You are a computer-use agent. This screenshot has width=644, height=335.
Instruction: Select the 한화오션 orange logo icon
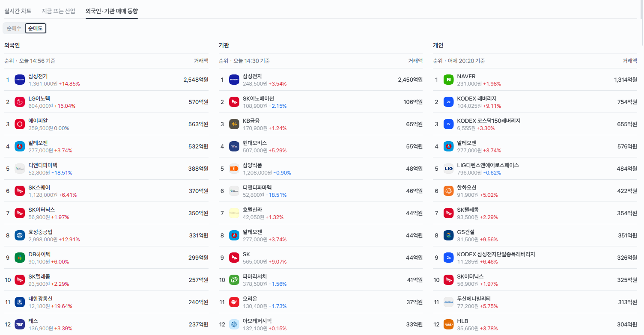(x=449, y=191)
